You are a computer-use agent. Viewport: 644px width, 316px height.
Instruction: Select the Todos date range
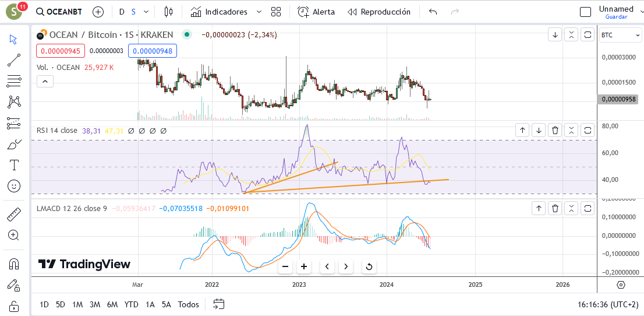coord(189,304)
